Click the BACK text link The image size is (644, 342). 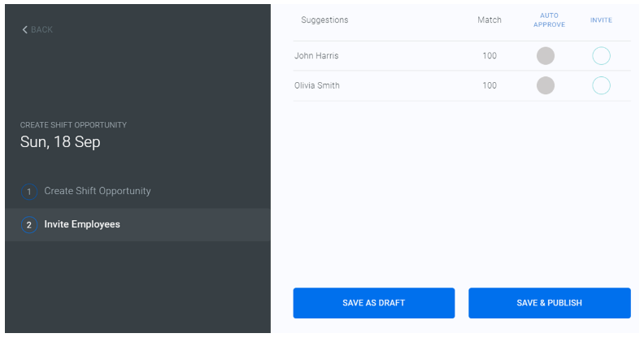[x=41, y=30]
